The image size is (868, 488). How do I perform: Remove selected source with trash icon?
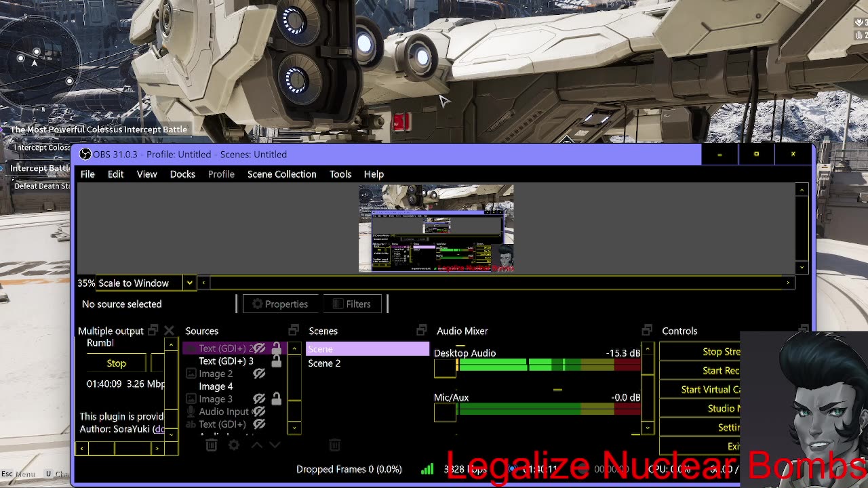tap(211, 445)
